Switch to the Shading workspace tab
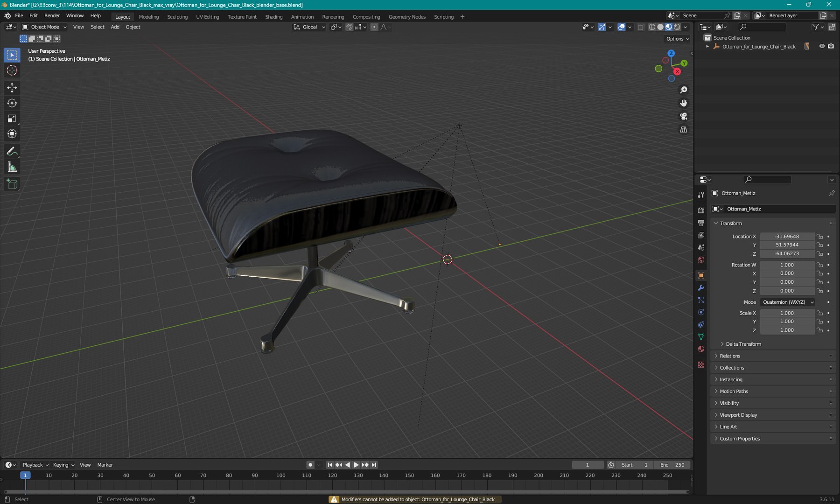This screenshot has height=504, width=840. pyautogui.click(x=274, y=17)
